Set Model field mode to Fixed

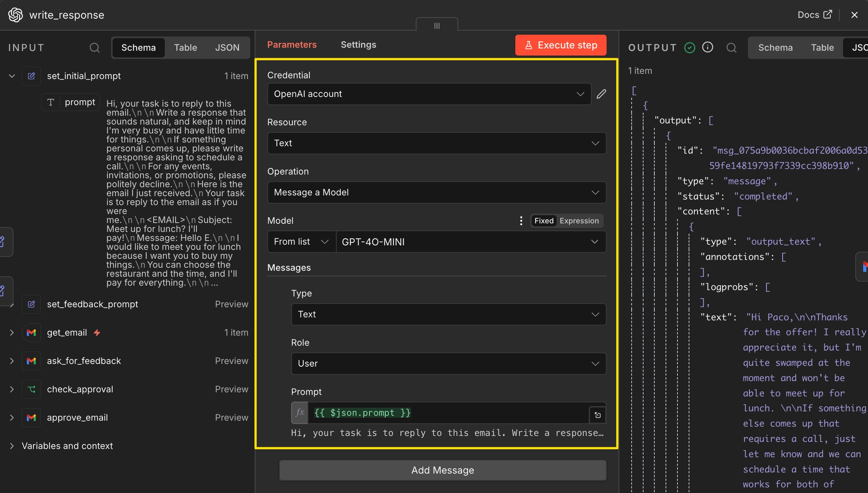(x=544, y=221)
